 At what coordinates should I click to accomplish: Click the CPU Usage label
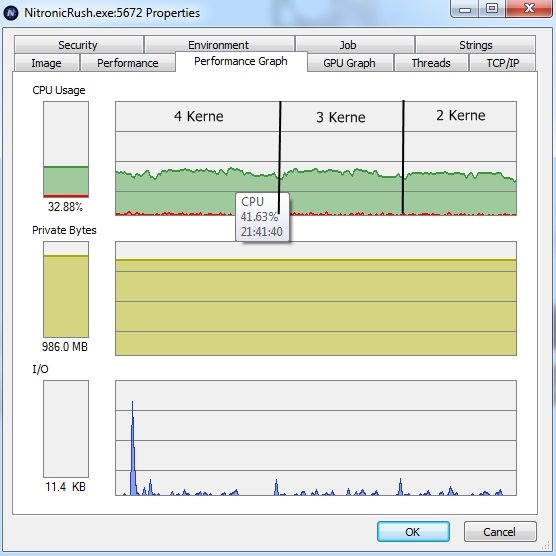pyautogui.click(x=59, y=90)
